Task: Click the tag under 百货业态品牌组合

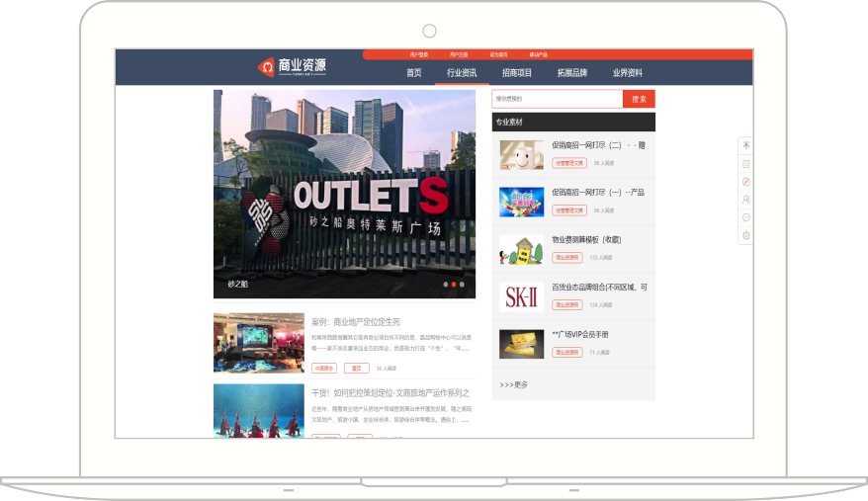Action: (x=566, y=305)
